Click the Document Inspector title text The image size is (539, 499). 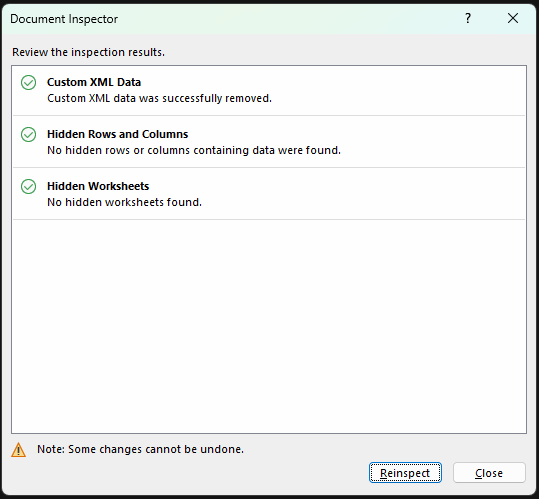(x=64, y=19)
